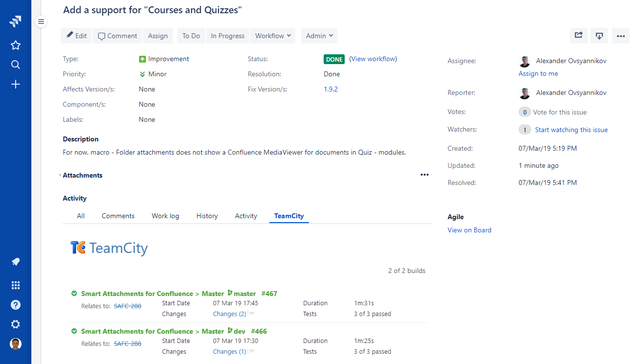
Task: Click the Jira logo in sidebar
Action: [15, 21]
